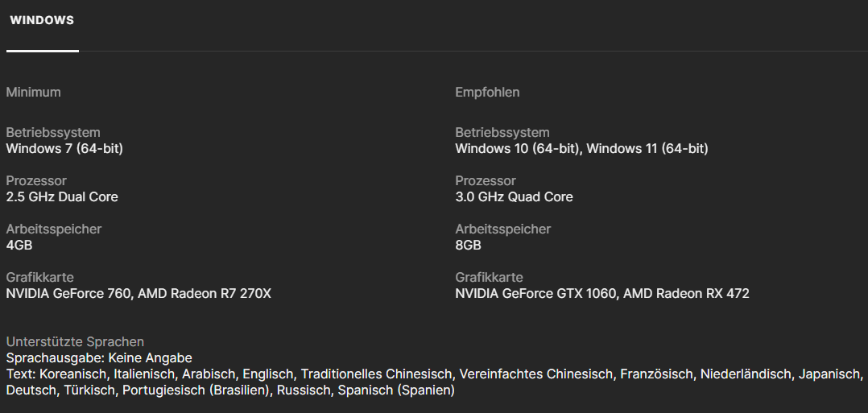Click the 8GB memory value
The image size is (868, 413).
[x=469, y=245]
